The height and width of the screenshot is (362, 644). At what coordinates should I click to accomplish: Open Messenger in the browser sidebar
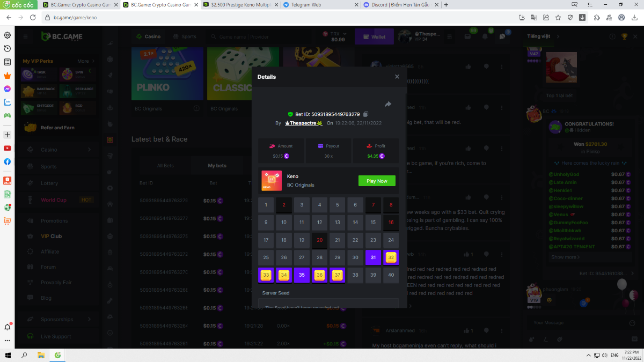point(8,88)
